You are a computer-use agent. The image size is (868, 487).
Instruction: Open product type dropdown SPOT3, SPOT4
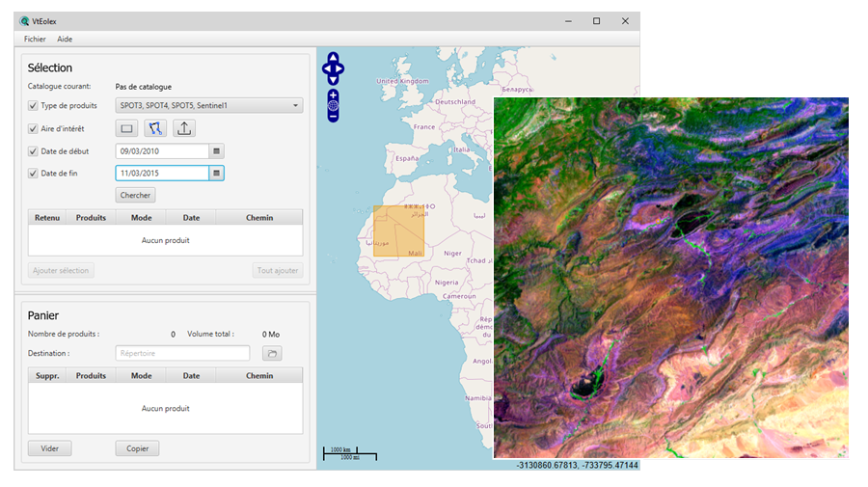click(208, 105)
